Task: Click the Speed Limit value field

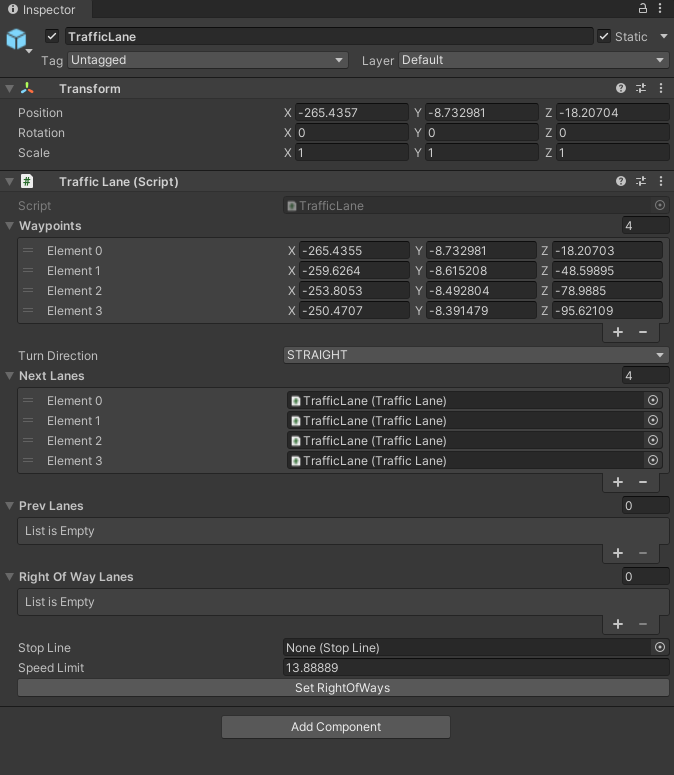Action: pos(475,668)
